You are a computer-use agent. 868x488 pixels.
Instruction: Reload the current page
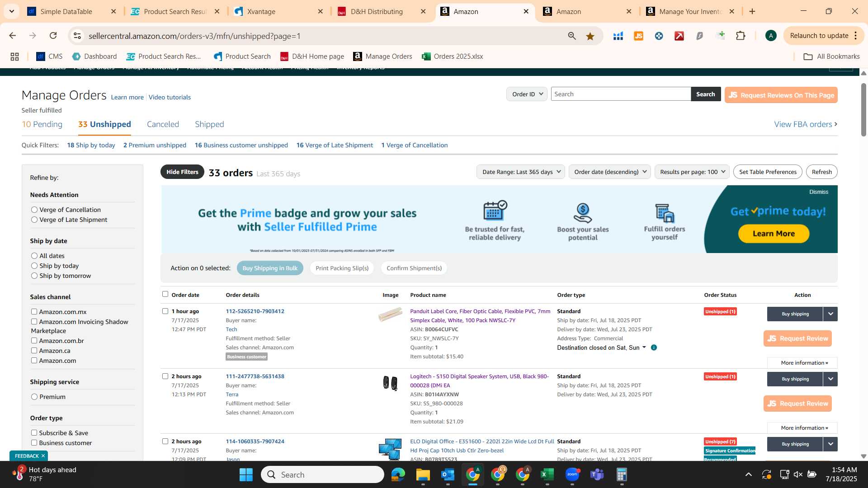(53, 36)
